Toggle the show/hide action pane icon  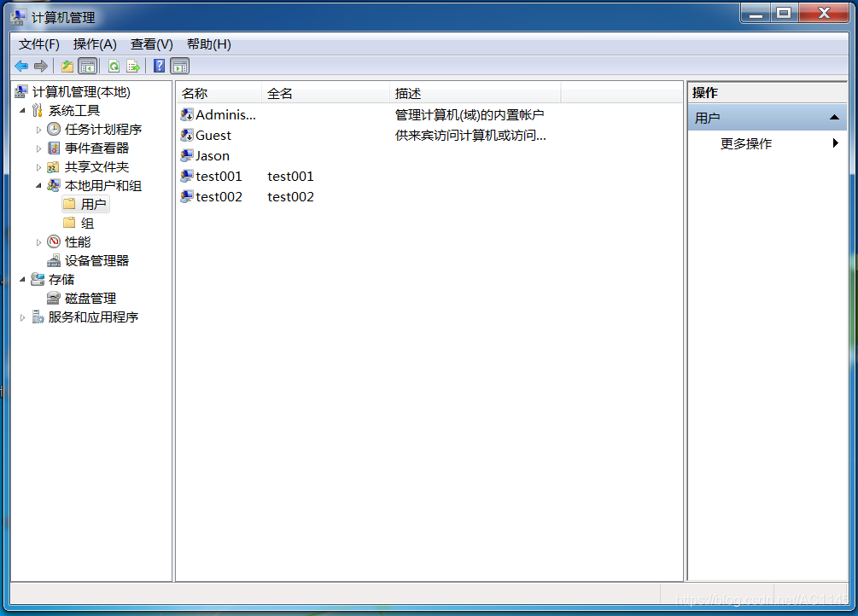[x=180, y=67]
